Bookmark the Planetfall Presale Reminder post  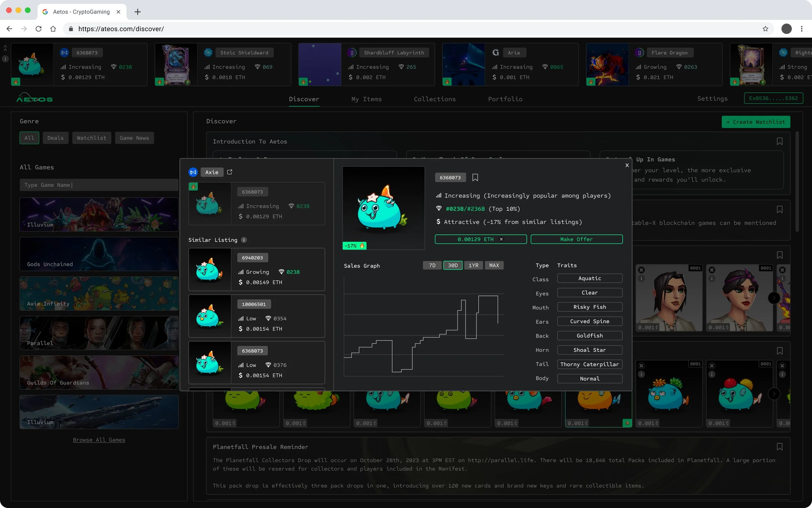[x=780, y=447]
